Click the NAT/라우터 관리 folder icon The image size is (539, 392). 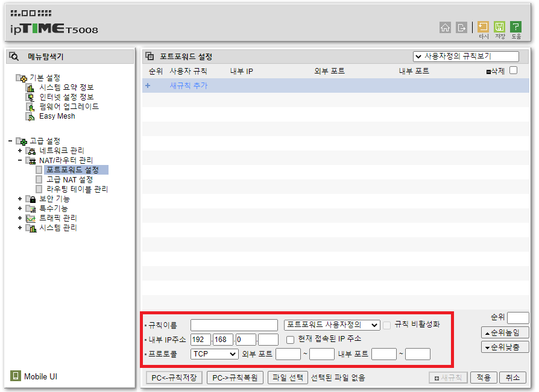(31, 160)
